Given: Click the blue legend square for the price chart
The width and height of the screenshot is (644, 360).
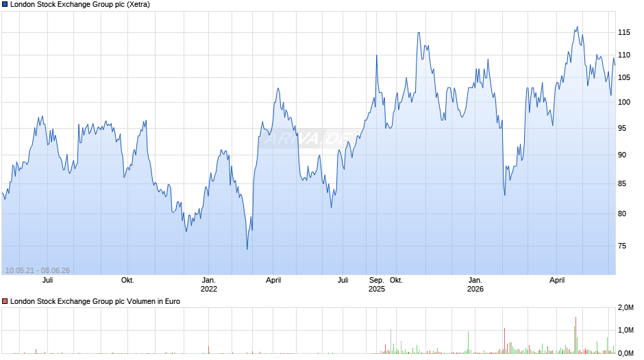Looking at the screenshot, I should (5, 5).
